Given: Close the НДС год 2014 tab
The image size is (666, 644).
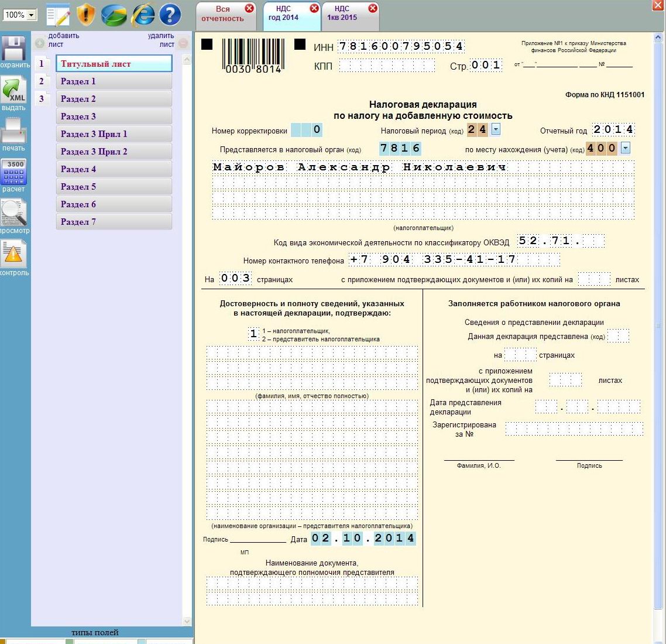Looking at the screenshot, I should tap(314, 8).
